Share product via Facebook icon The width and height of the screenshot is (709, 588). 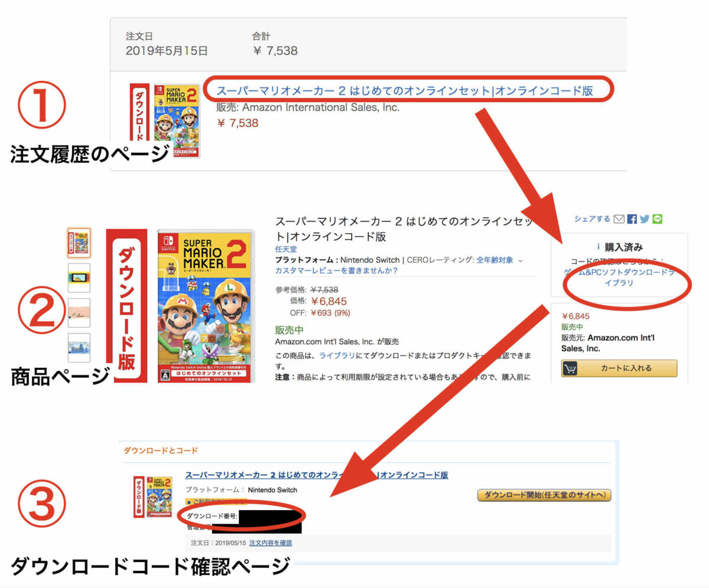coord(632,219)
